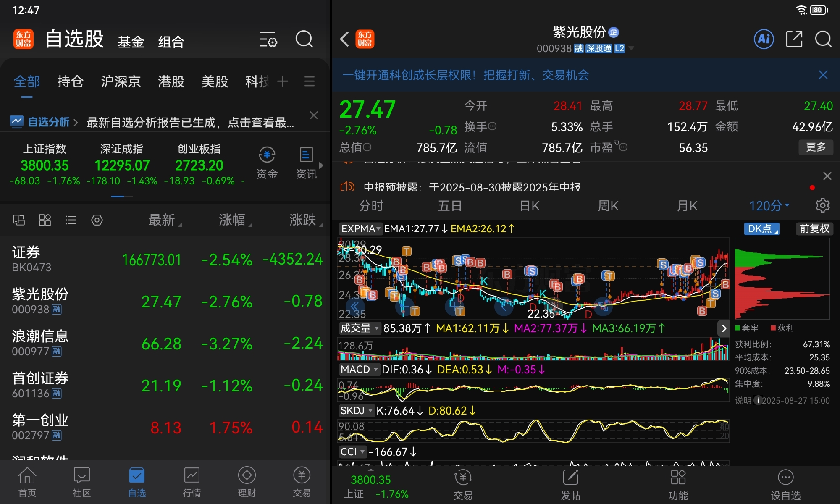Image resolution: width=840 pixels, height=504 pixels.
Task: Expand stock switcher arrow beside L2
Action: point(630,48)
